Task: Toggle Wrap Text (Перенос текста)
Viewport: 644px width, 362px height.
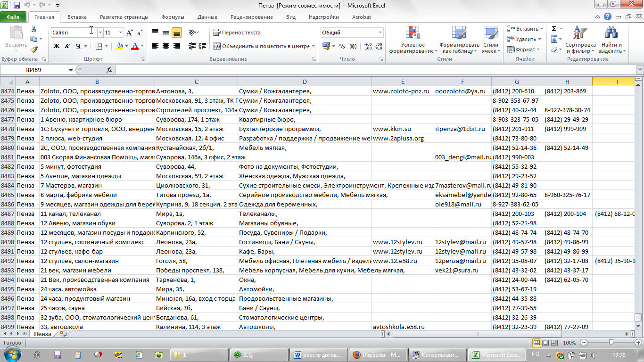Action: coord(237,33)
